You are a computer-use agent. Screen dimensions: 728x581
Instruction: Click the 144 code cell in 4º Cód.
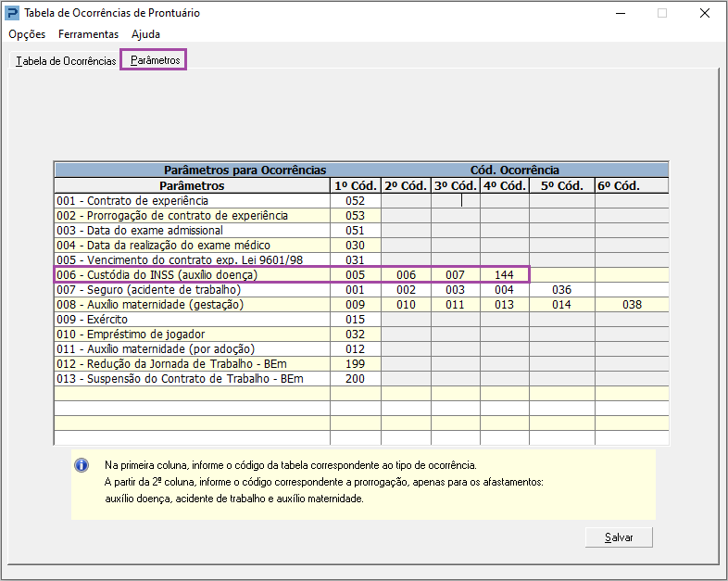(x=503, y=275)
